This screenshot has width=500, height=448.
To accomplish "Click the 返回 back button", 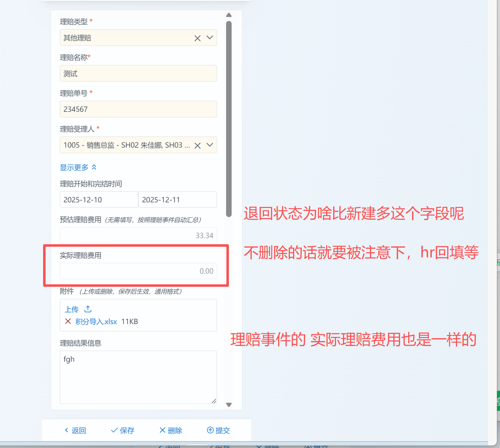I will (x=76, y=430).
